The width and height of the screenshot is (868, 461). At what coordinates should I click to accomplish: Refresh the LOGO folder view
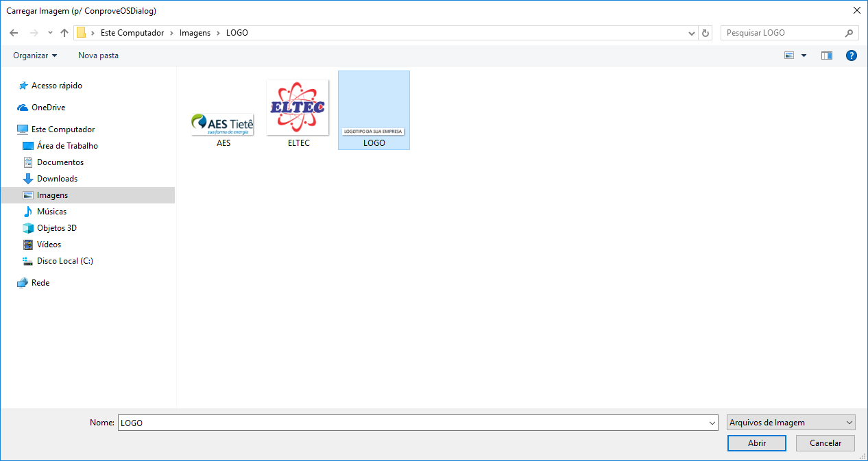(706, 33)
